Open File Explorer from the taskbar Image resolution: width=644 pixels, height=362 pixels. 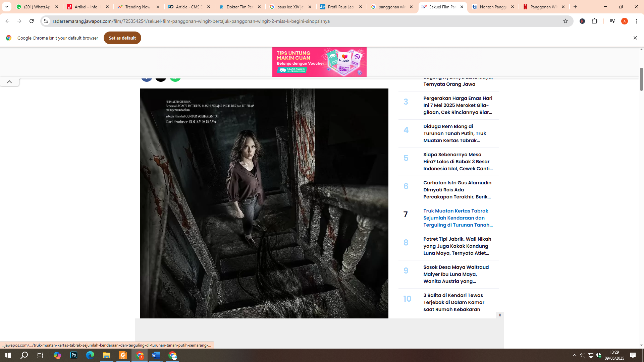click(107, 355)
